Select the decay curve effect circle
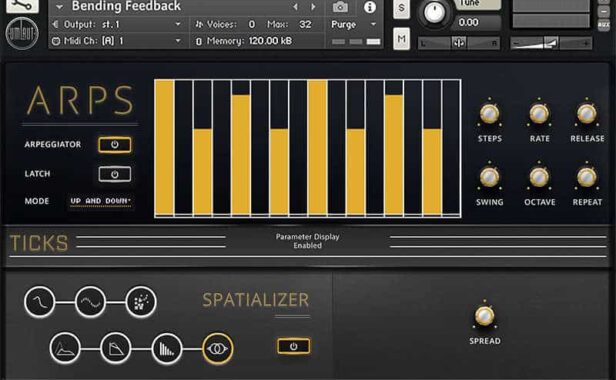Screen dimensions: 616x380 (116, 348)
